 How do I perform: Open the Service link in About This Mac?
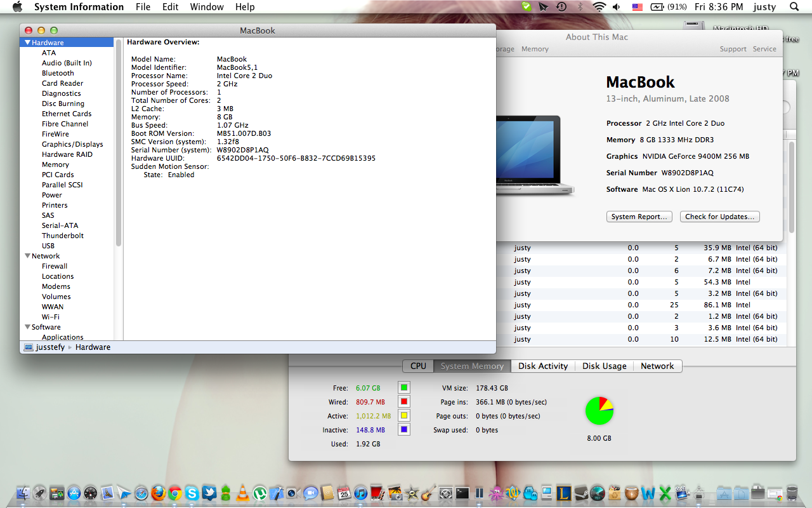(764, 49)
